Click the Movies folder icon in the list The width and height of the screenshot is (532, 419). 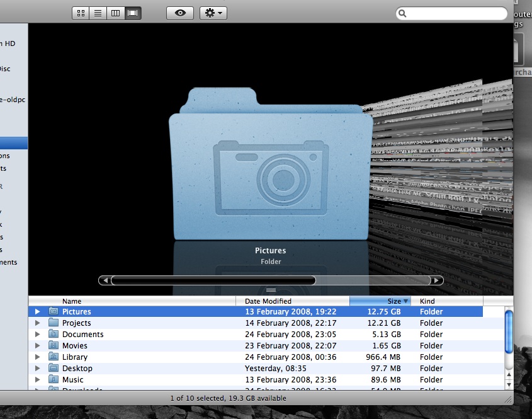(54, 345)
